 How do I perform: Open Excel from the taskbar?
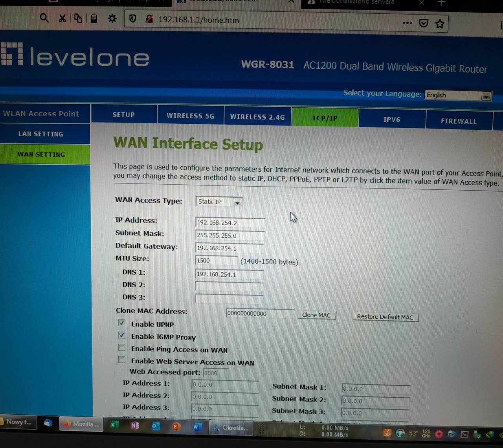point(114,425)
